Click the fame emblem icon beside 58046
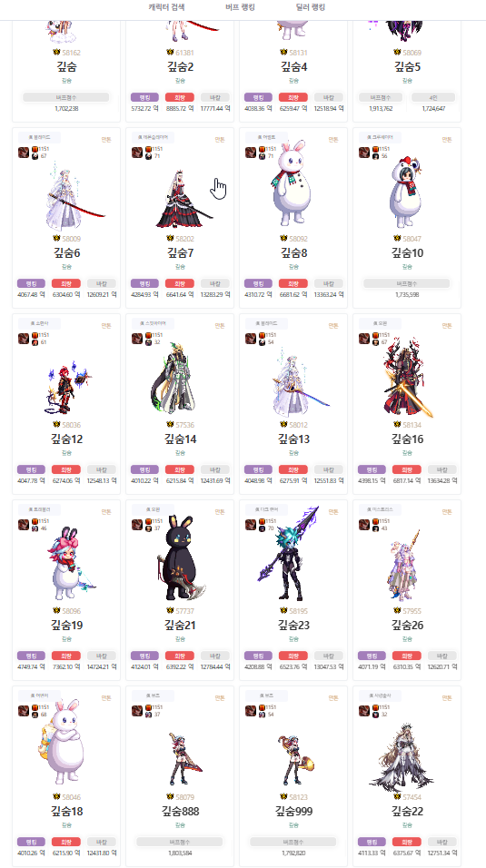486x868 pixels. (56, 796)
